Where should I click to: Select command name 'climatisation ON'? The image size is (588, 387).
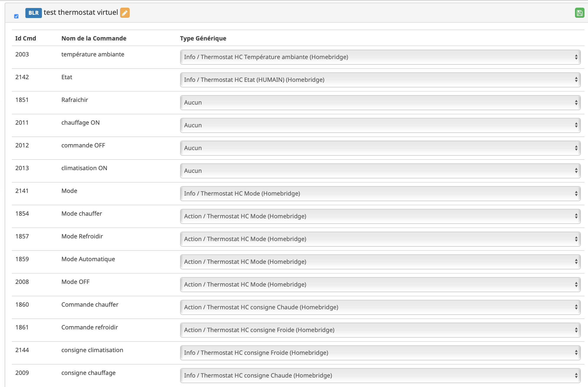[84, 168]
